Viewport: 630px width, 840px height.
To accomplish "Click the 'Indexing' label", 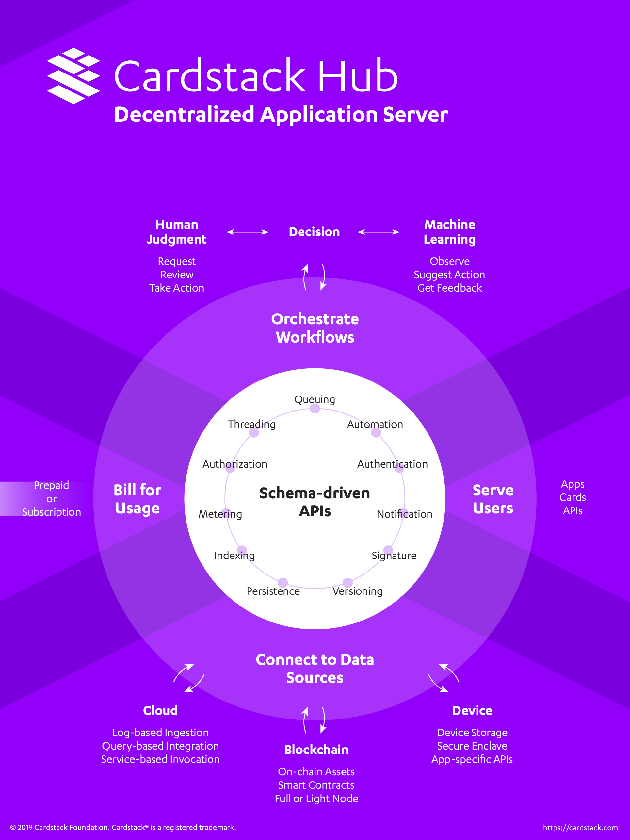I will pos(234,556).
